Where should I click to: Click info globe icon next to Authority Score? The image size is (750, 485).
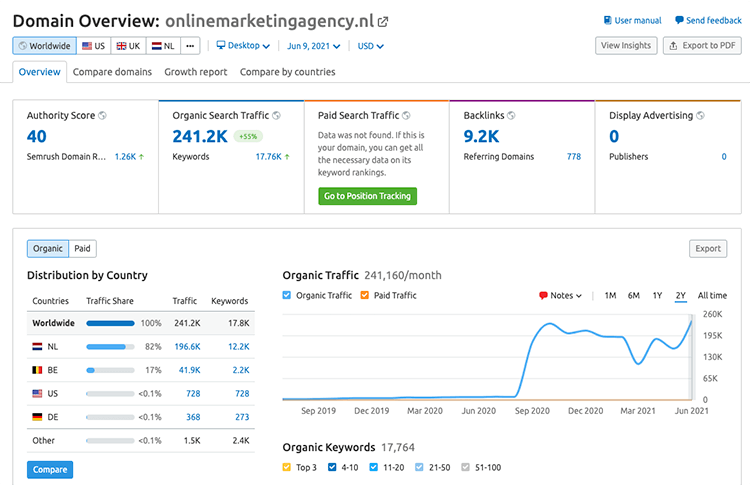click(x=102, y=115)
